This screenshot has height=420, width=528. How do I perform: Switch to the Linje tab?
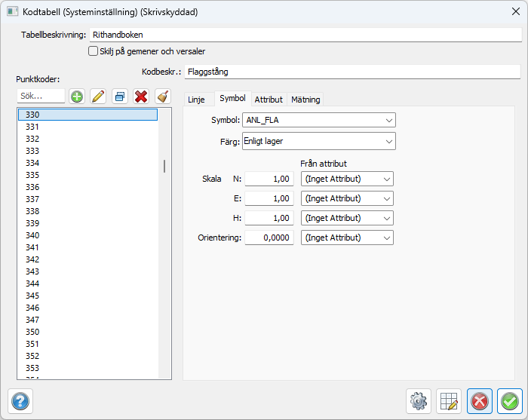coord(196,100)
